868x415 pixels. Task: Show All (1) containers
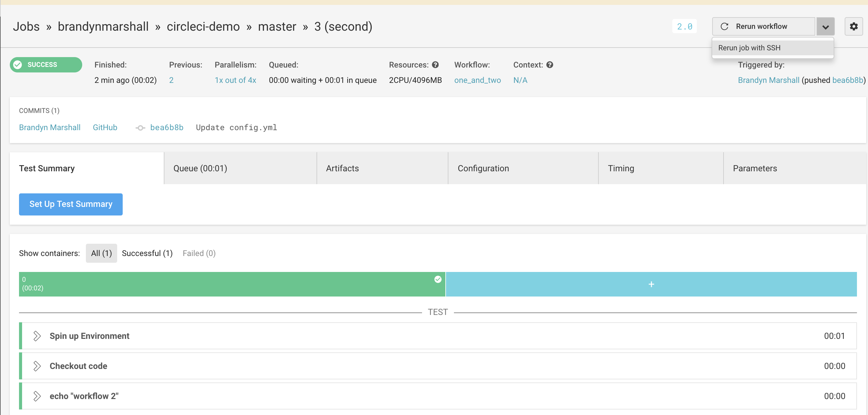(x=102, y=253)
